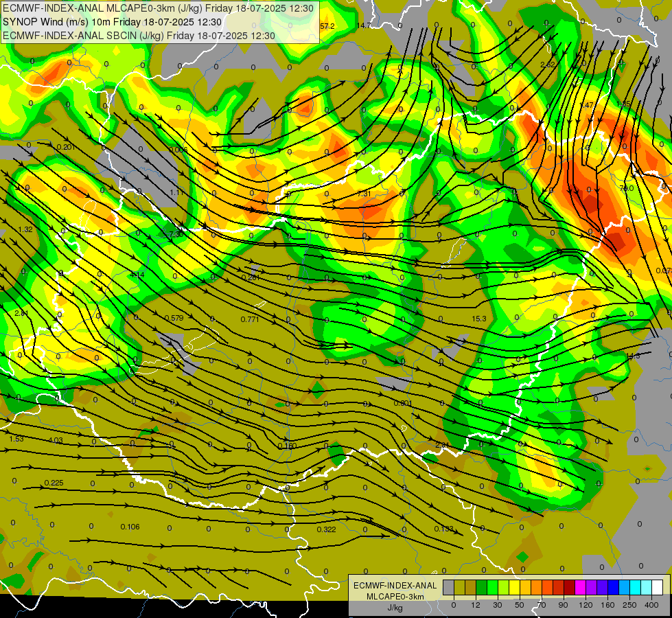Click the map value 7.31
Viewport: 672px width, 618px height.
tap(364, 194)
